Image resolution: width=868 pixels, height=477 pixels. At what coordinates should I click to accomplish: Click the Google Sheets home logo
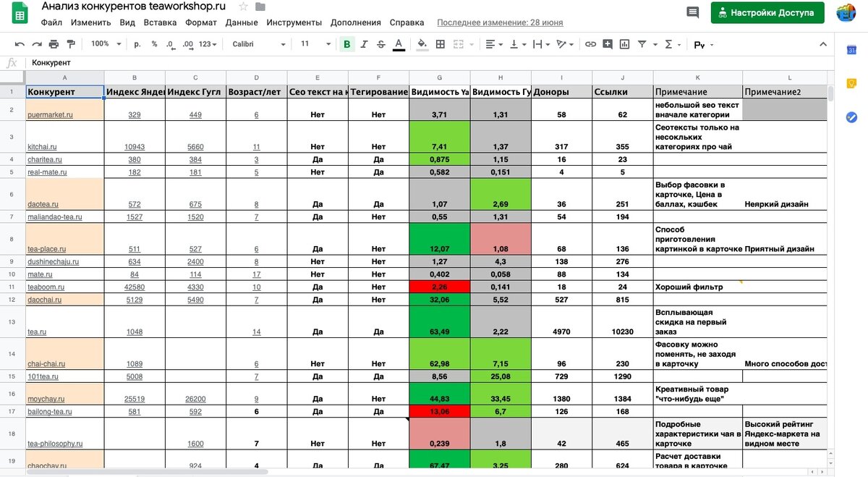coord(19,14)
